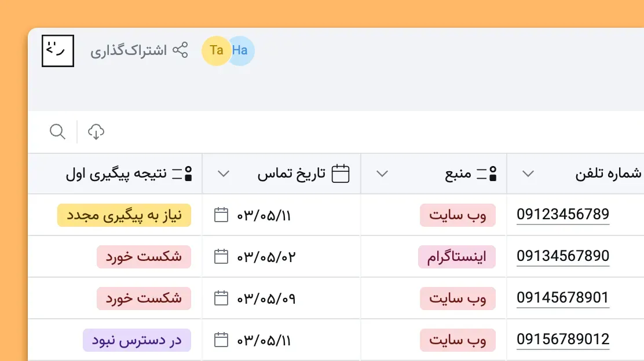Screen dimensions: 644x361
Task: Open the search in the table toolbar
Action: (58, 131)
